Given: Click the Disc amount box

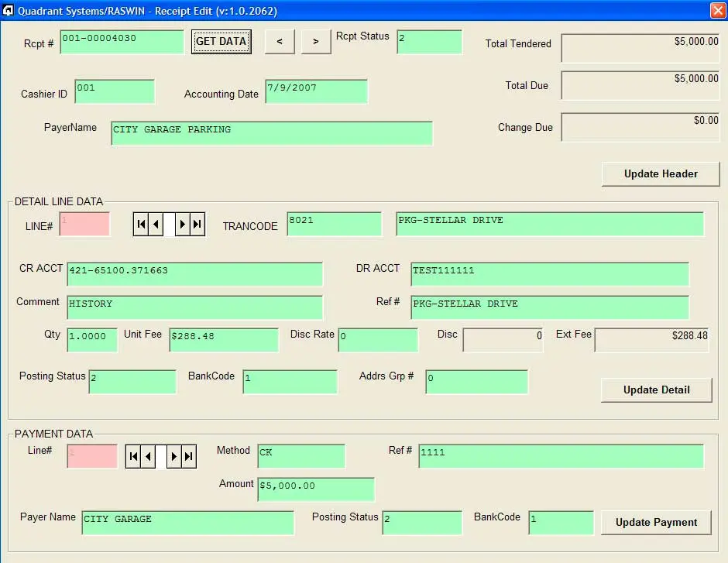Looking at the screenshot, I should (503, 340).
